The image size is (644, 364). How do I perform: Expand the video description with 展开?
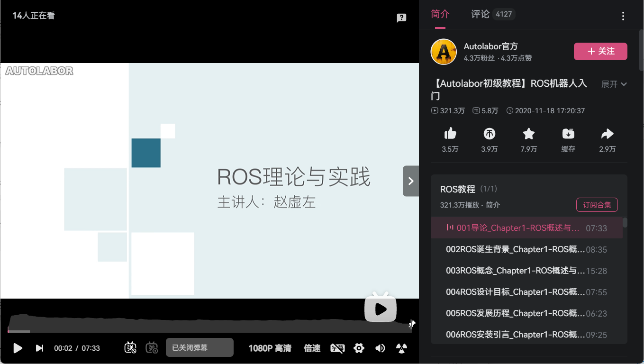click(x=614, y=84)
